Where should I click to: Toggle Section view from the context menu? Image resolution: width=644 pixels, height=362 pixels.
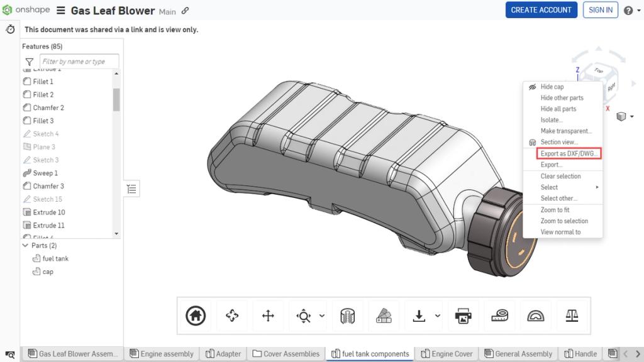(558, 142)
